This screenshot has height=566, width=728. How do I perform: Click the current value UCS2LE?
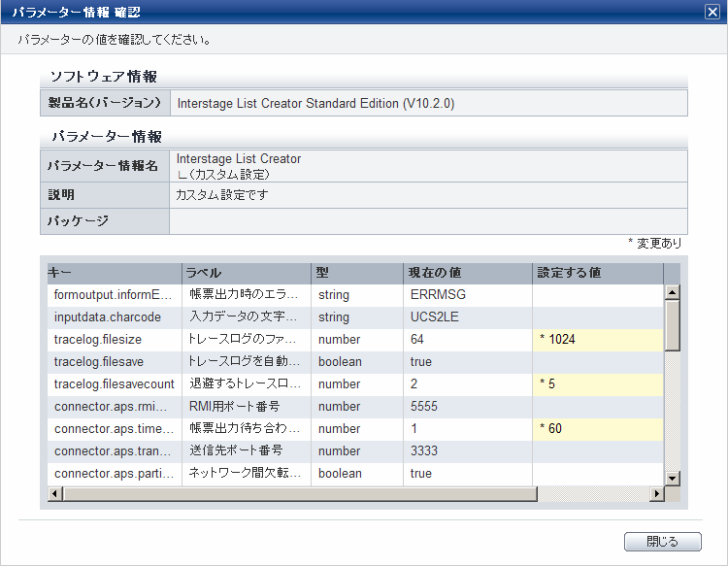(435, 317)
